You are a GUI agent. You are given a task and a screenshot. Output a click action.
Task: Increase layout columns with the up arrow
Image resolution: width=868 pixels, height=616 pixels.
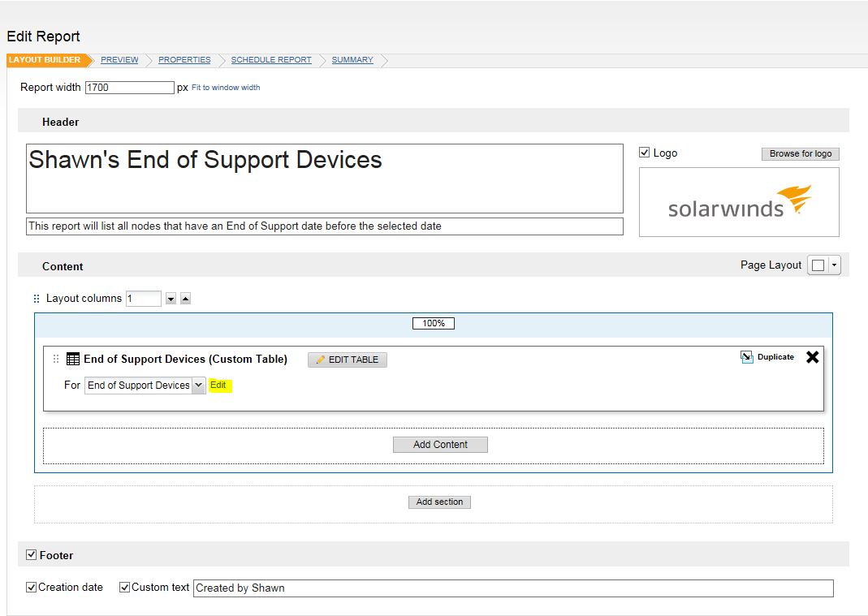pos(185,299)
